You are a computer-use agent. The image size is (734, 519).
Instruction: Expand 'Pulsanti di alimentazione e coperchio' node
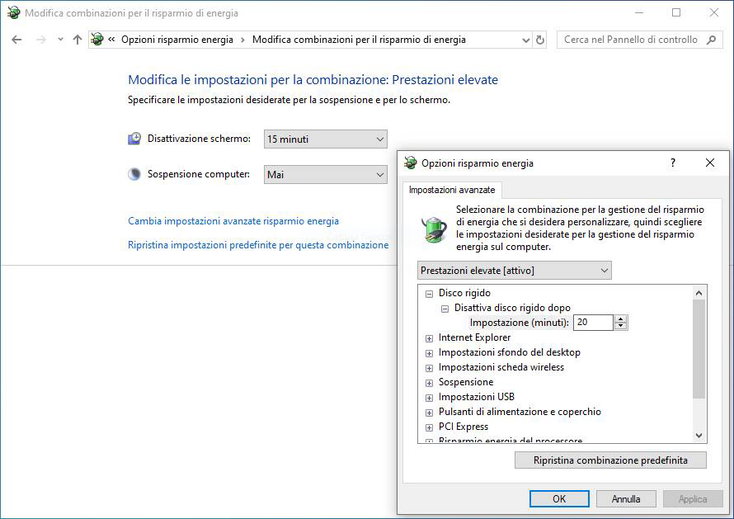point(429,413)
